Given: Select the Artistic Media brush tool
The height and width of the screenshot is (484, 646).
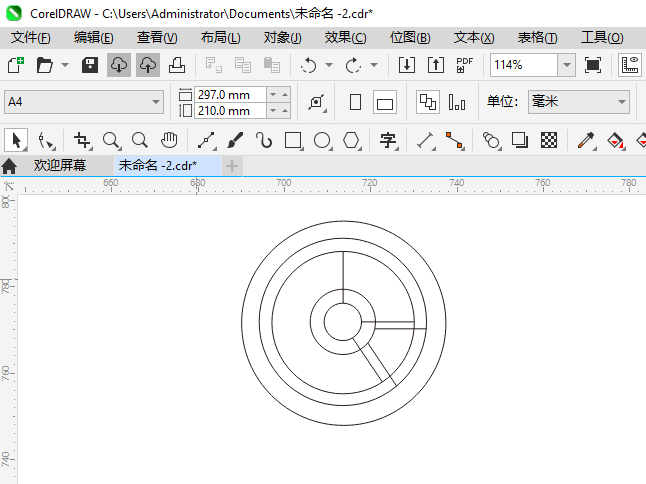Looking at the screenshot, I should pos(235,140).
